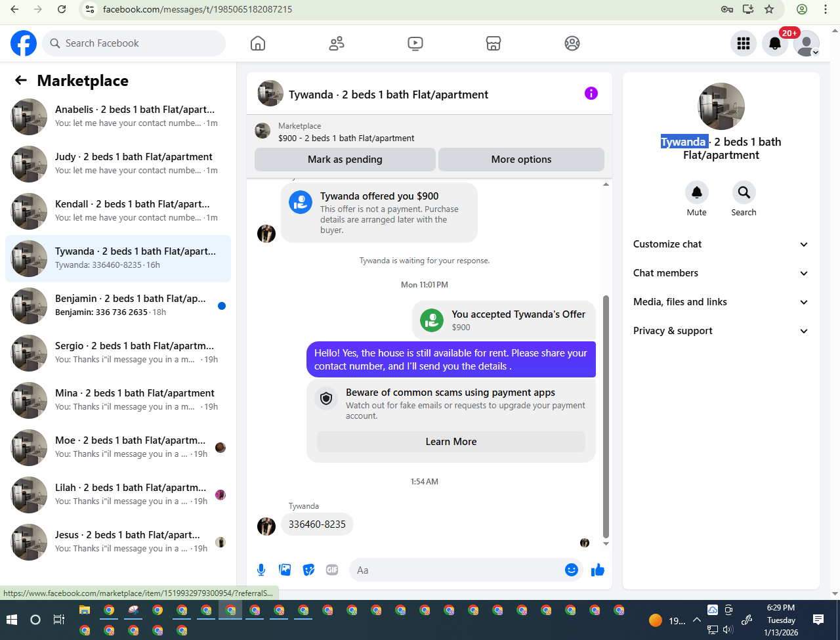
Task: Expand the Customize chat section
Action: tap(721, 244)
